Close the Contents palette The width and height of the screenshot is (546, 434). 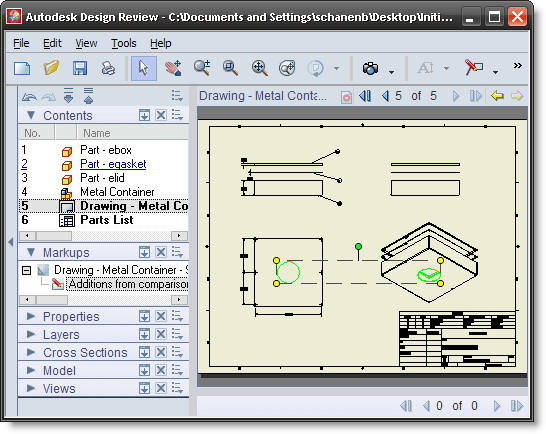click(x=161, y=115)
